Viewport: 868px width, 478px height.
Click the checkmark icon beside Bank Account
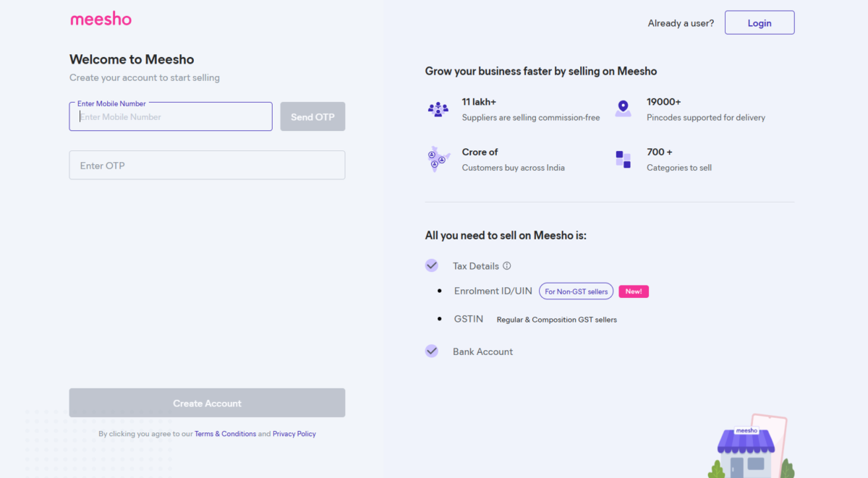(432, 351)
